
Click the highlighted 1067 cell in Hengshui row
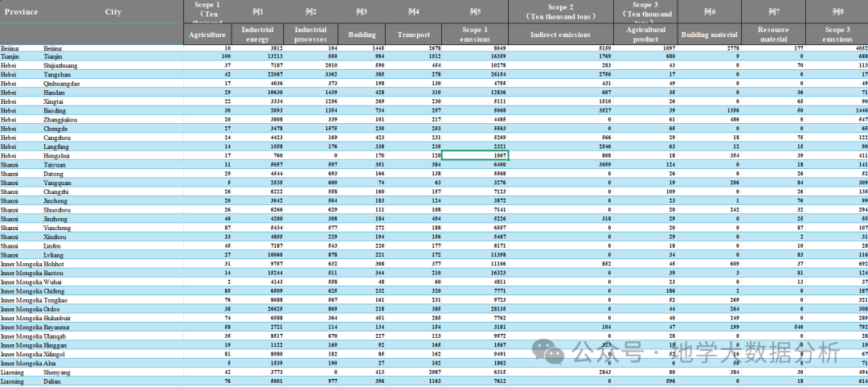[474, 156]
